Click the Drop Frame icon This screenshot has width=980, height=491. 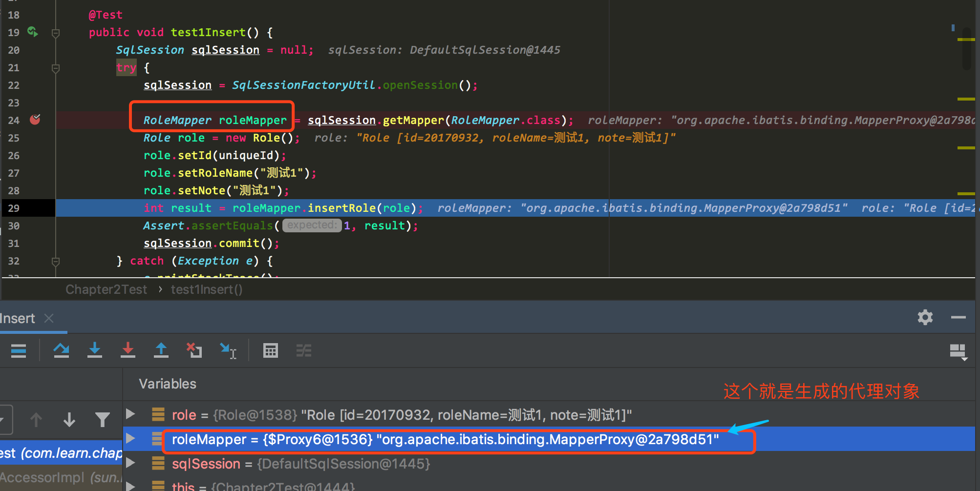[x=194, y=350]
